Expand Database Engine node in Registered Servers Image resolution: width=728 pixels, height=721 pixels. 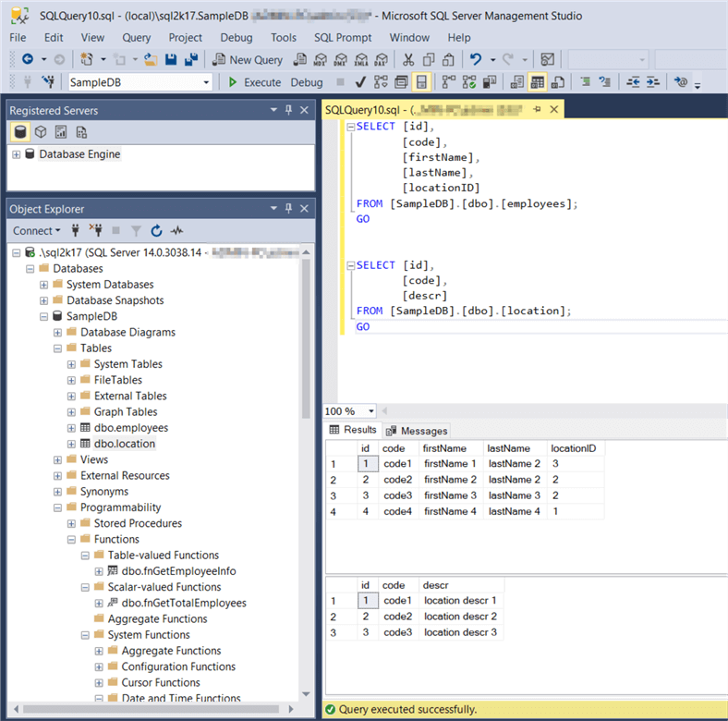click(17, 154)
